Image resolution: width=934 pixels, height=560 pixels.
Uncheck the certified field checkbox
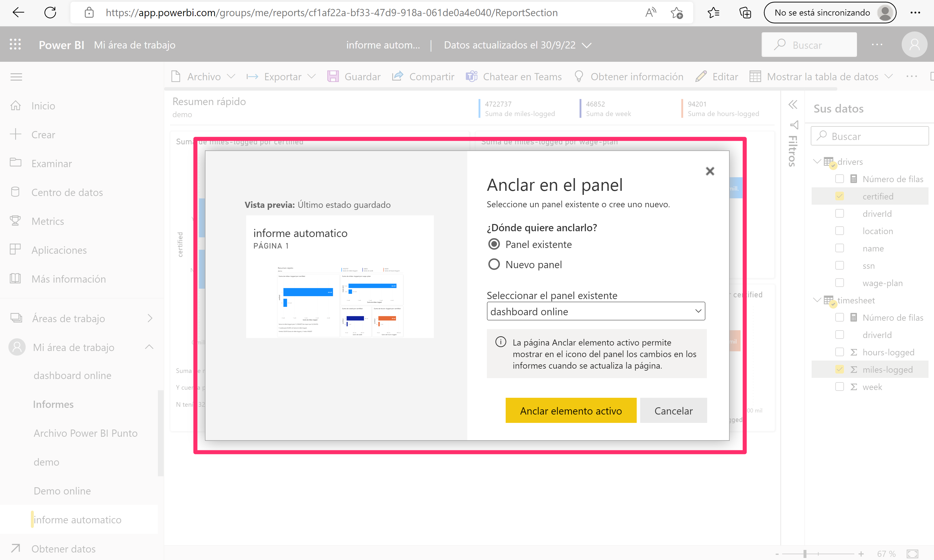tap(840, 196)
